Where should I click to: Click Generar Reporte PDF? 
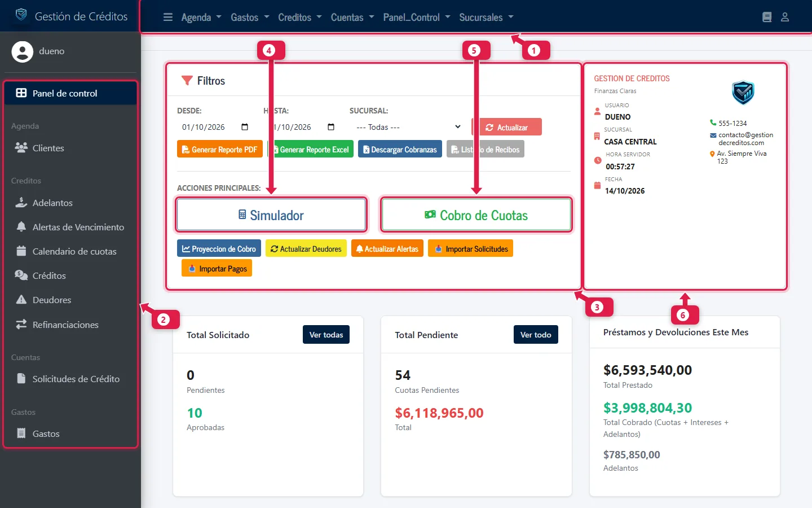click(x=220, y=149)
